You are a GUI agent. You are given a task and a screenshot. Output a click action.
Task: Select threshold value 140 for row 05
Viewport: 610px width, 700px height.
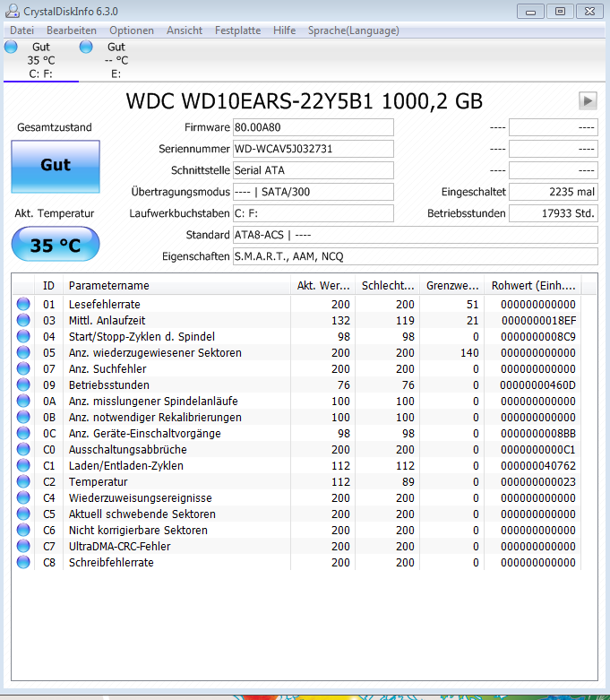click(469, 352)
